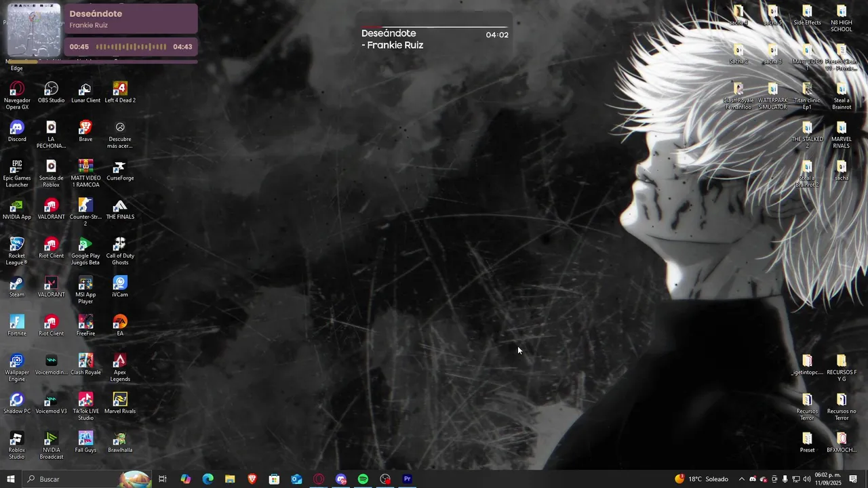This screenshot has width=868, height=488.
Task: Open Google Play Juegos Beta shortcut
Action: [x=85, y=251]
